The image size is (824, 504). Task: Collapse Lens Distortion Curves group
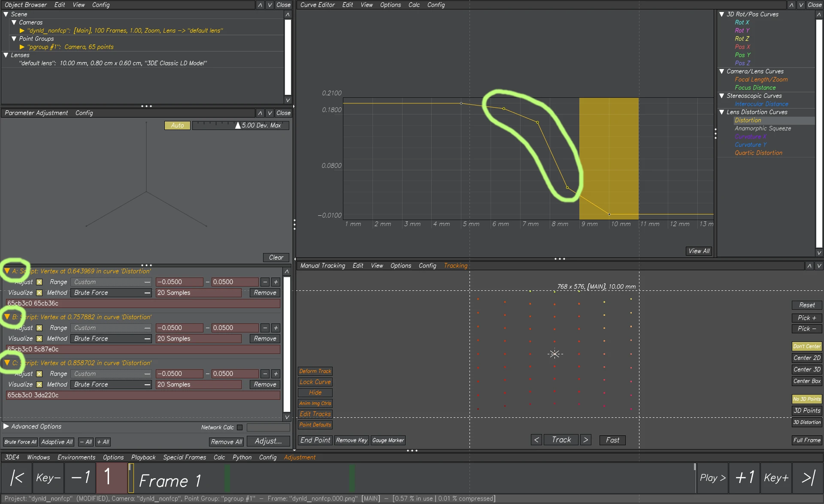pyautogui.click(x=722, y=112)
